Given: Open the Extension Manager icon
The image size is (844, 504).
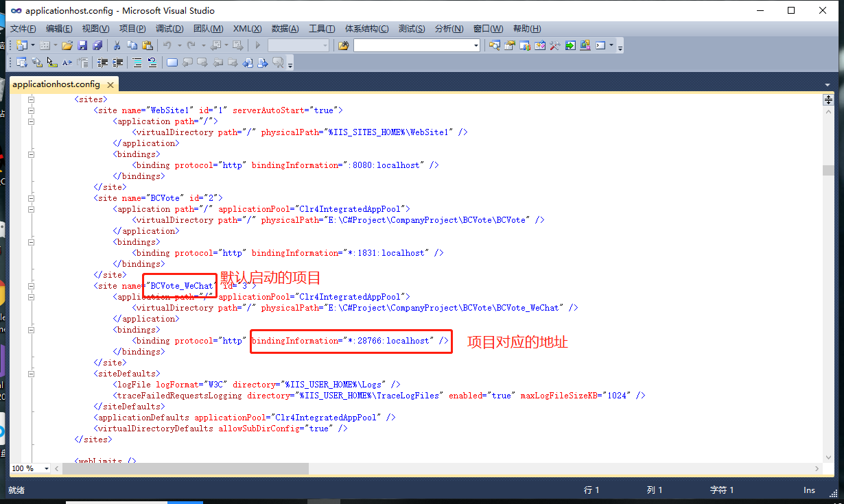Looking at the screenshot, I should 585,45.
